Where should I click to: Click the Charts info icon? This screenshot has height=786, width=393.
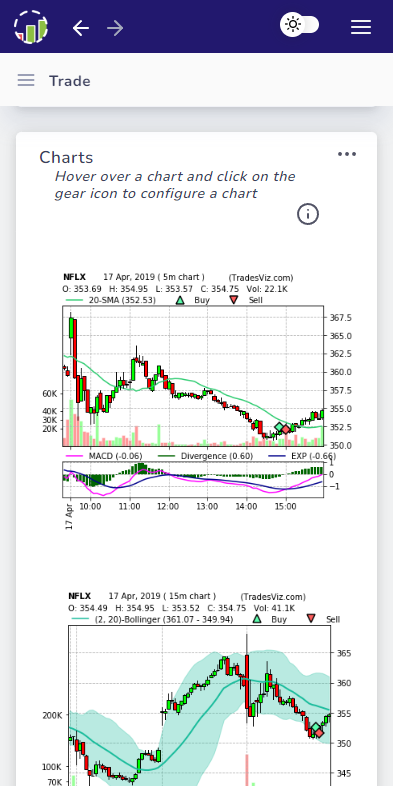(x=308, y=214)
